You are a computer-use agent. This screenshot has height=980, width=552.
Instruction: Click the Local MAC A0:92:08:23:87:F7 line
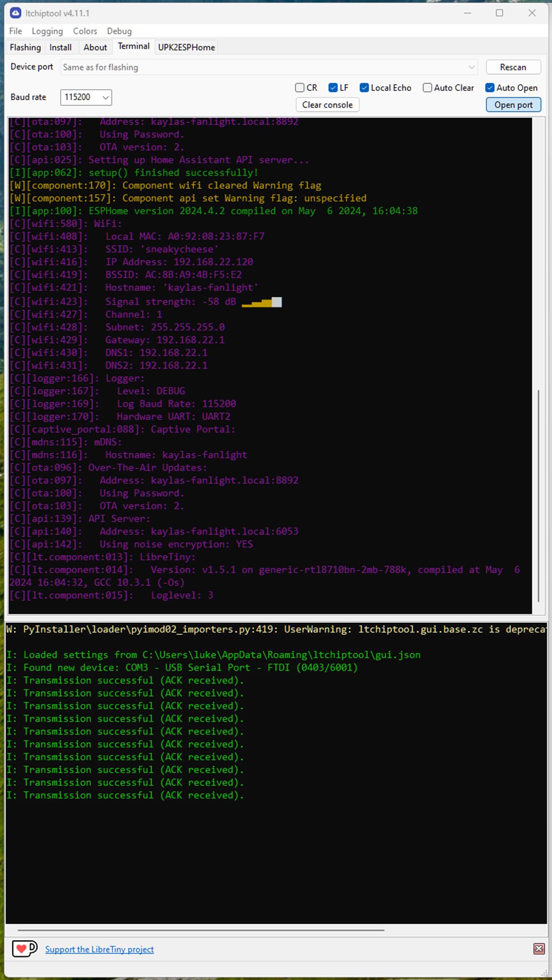[137, 236]
